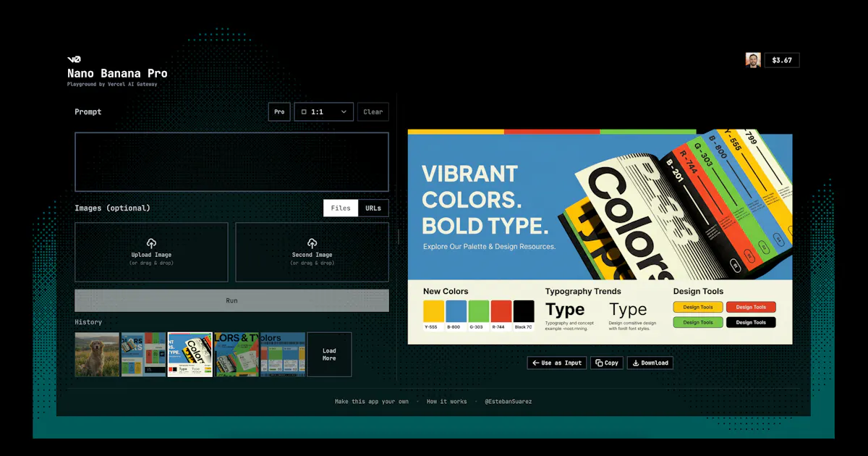Viewport: 868px width, 456px height.
Task: Click 'Explore Our Palette & Design Resources.' text
Action: (490, 247)
